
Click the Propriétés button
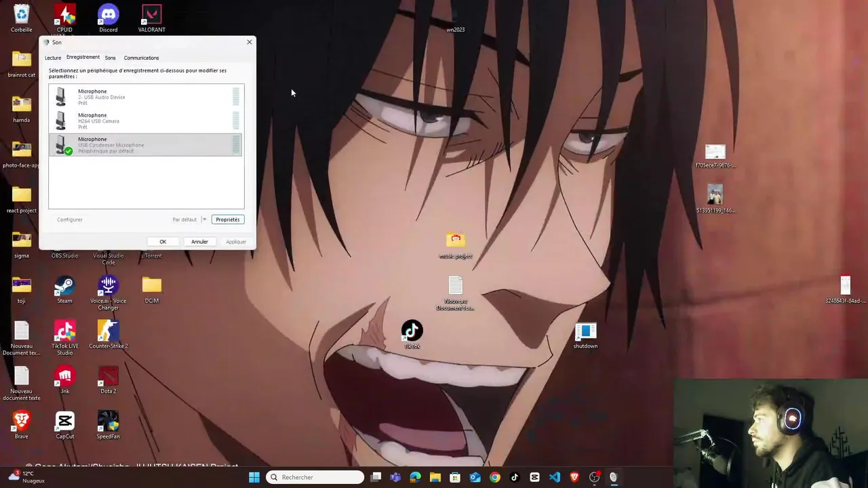pyautogui.click(x=228, y=220)
